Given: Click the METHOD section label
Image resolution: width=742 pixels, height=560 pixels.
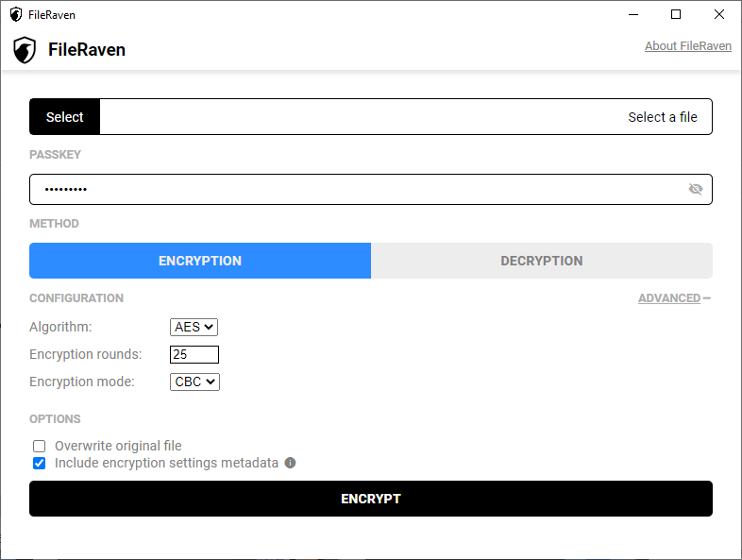Looking at the screenshot, I should [54, 224].
